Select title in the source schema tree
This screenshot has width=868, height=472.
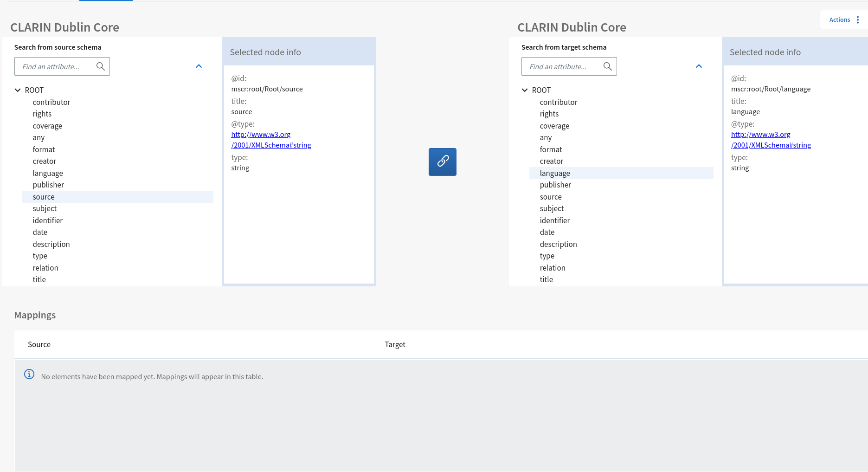[x=39, y=279]
